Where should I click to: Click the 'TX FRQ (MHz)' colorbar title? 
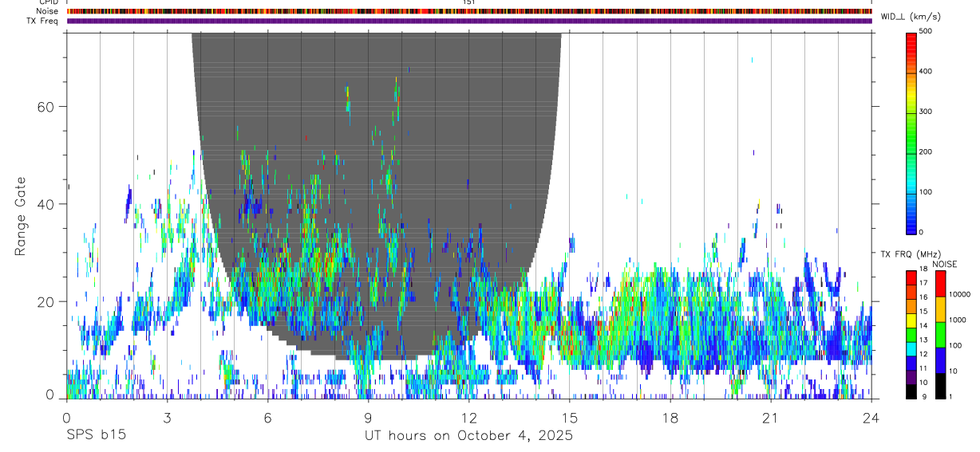point(911,254)
